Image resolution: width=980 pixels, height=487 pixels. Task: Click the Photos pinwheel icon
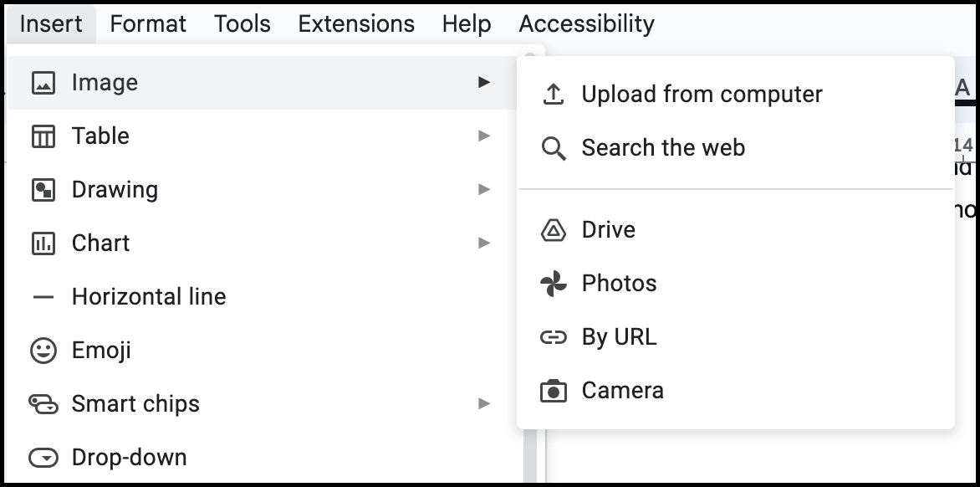click(x=553, y=284)
